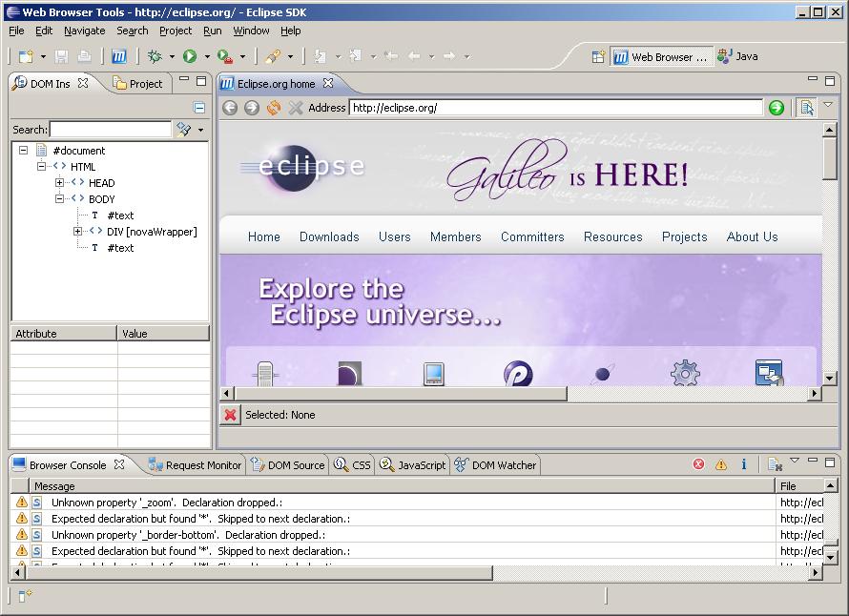849x616 pixels.
Task: Click the DOM Inspector Search field
Action: point(111,130)
